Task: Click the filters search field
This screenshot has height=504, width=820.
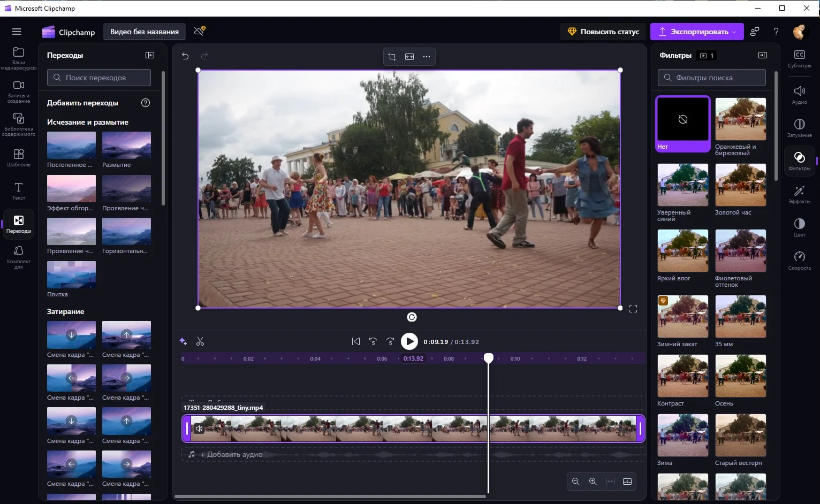Action: 712,78
